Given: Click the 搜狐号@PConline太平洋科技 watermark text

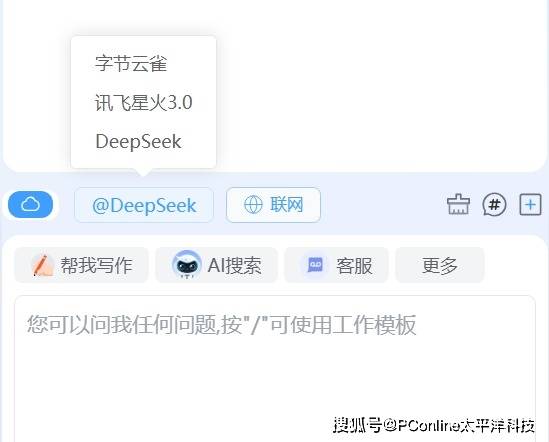Looking at the screenshot, I should click(x=434, y=425).
